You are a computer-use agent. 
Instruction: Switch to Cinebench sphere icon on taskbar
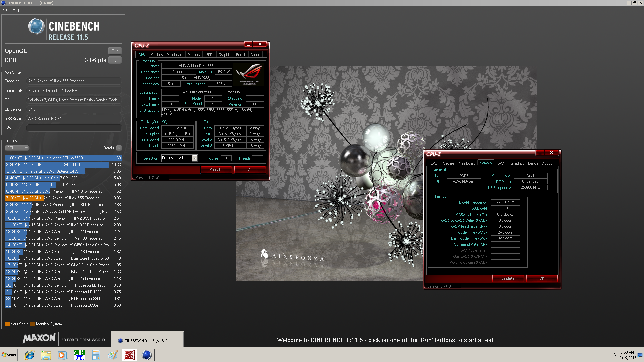pos(147,355)
